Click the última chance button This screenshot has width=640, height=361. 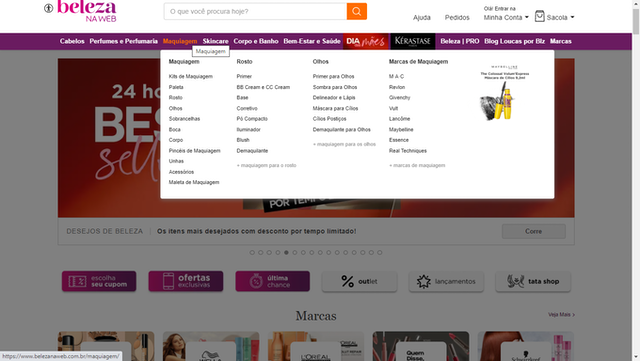point(273,281)
